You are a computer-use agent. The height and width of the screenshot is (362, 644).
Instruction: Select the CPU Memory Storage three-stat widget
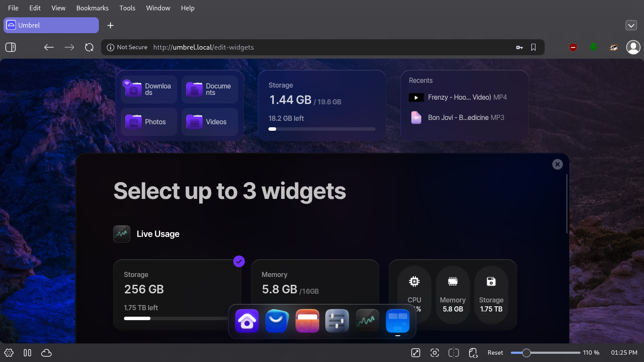point(453,295)
